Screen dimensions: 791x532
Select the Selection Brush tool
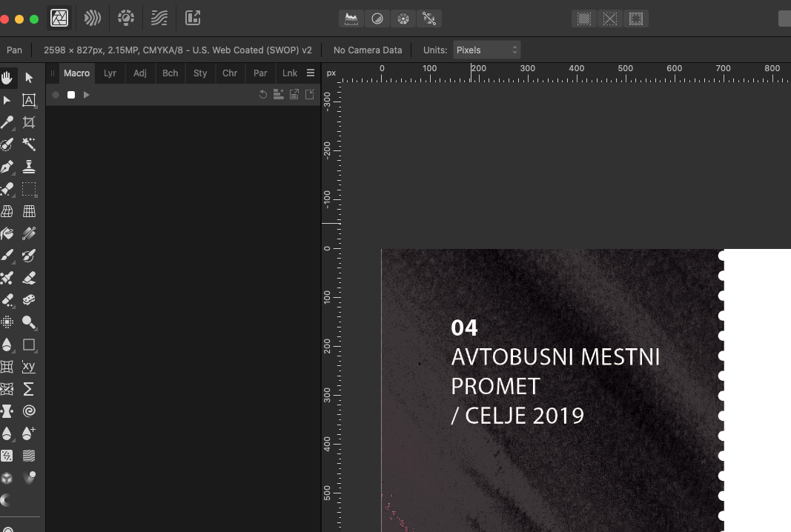click(7, 144)
